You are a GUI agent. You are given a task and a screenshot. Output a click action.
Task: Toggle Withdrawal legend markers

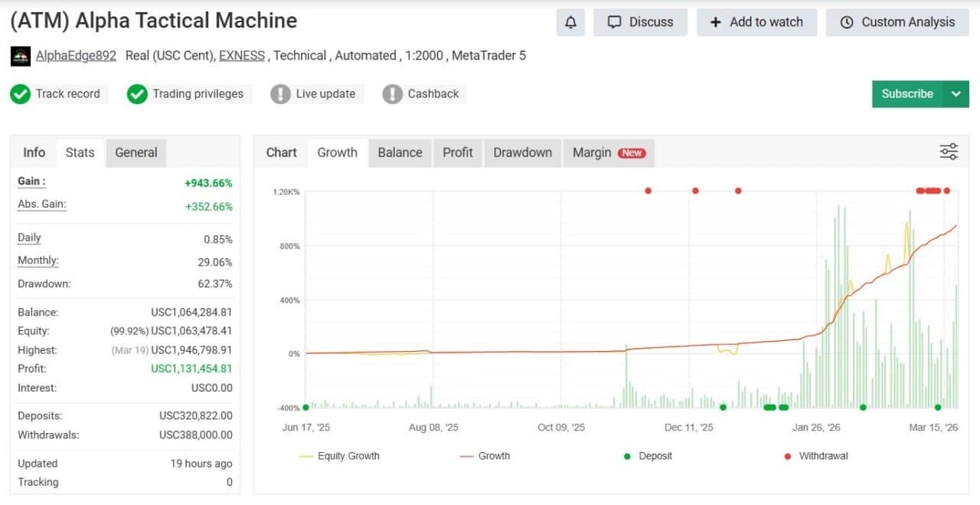pyautogui.click(x=815, y=456)
